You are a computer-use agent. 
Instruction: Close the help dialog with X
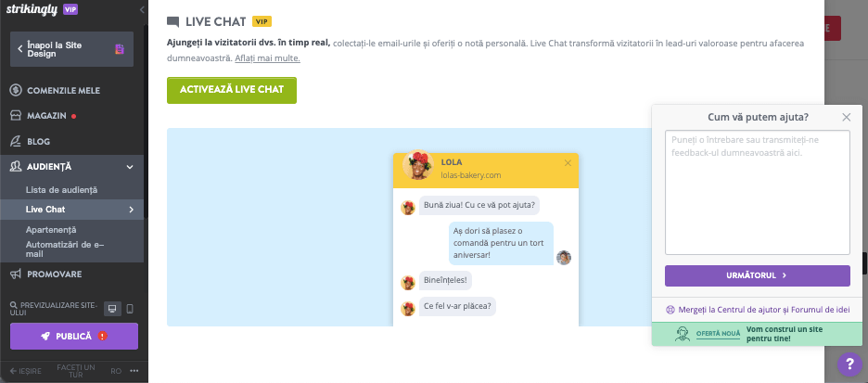[x=846, y=117]
